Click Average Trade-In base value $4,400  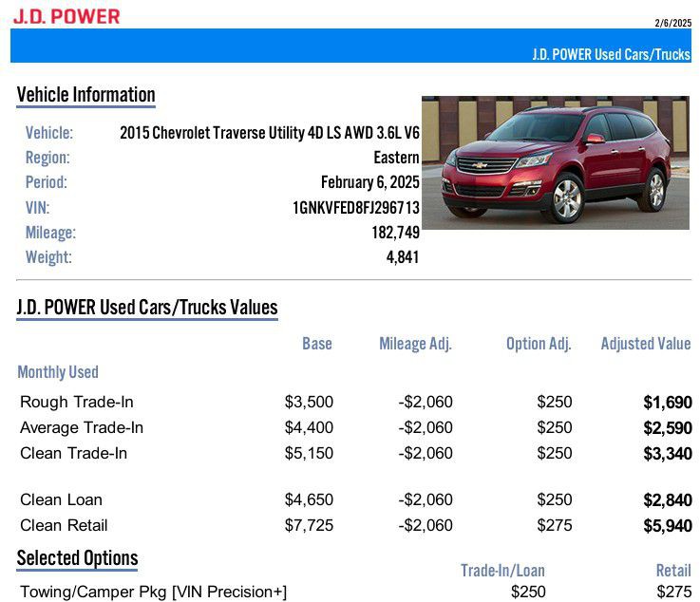point(309,427)
